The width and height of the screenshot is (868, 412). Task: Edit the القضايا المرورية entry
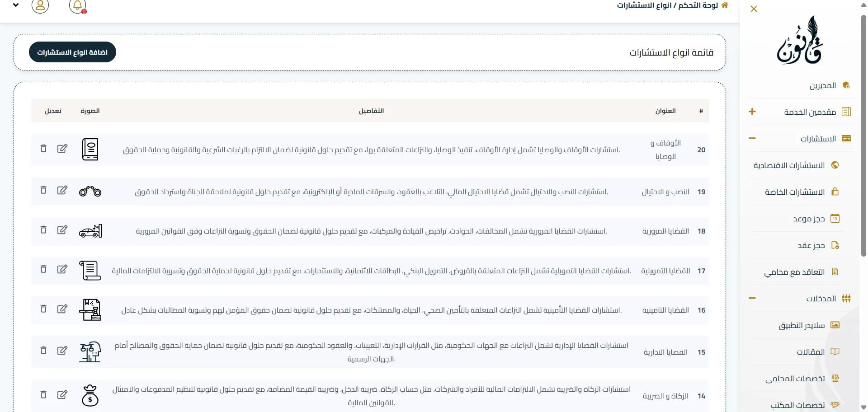pos(62,229)
